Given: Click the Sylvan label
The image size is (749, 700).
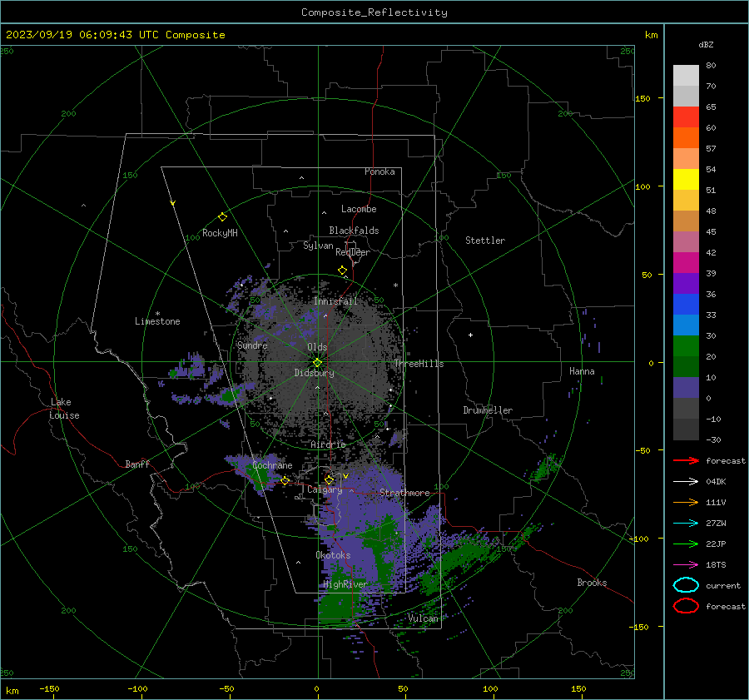Looking at the screenshot, I should coord(318,246).
